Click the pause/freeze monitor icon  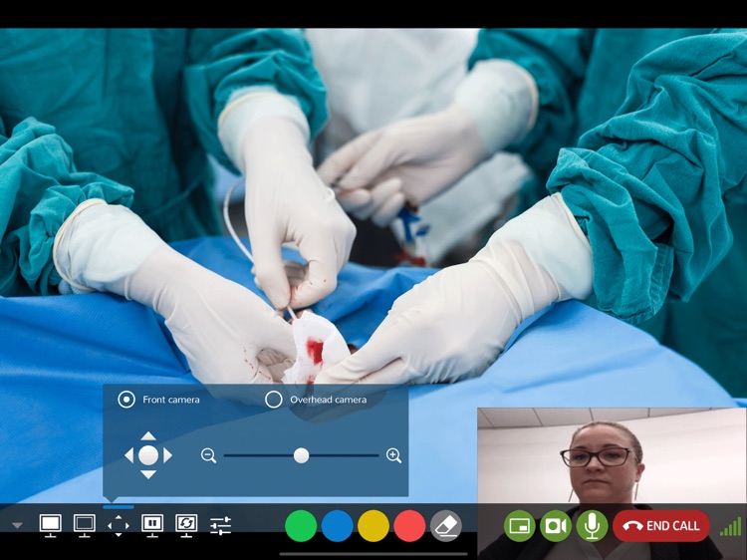pyautogui.click(x=152, y=526)
